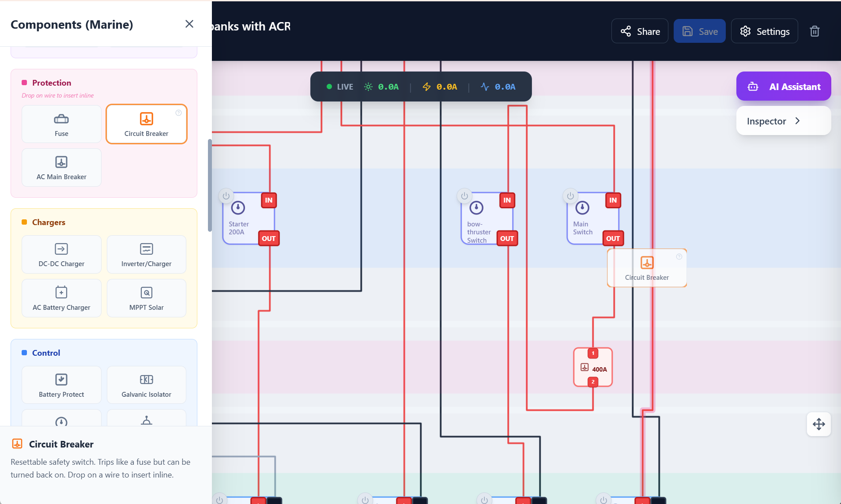Image resolution: width=841 pixels, height=504 pixels.
Task: Expand the Inspector panel
Action: (x=783, y=120)
